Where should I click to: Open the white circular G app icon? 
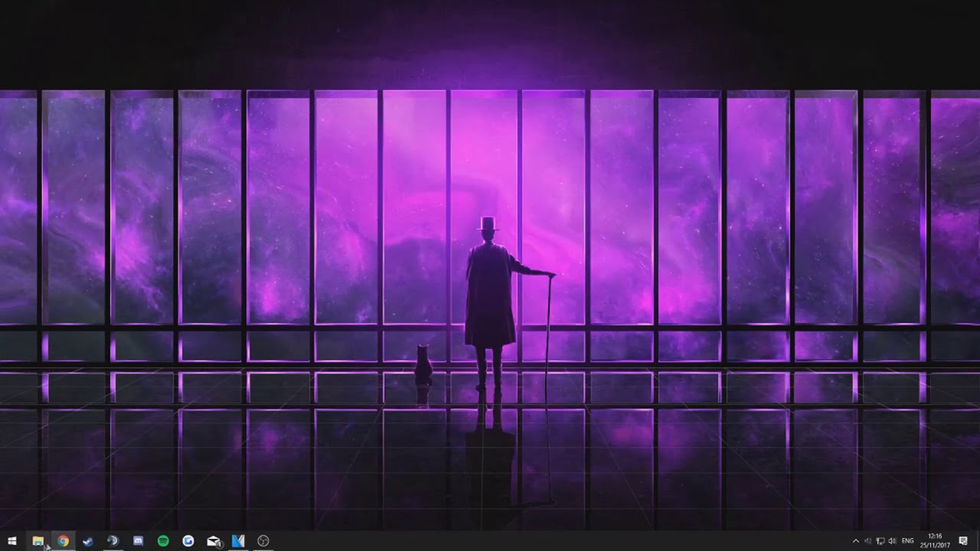[188, 541]
